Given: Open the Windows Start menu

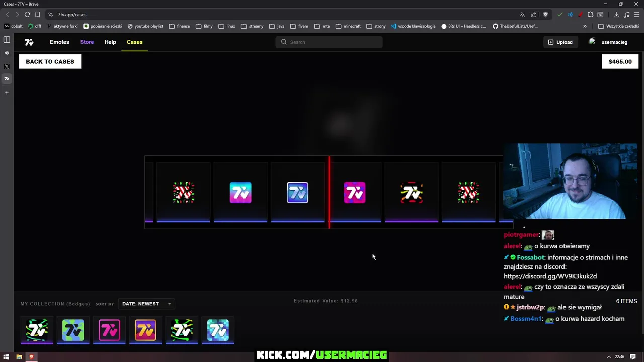Looking at the screenshot, I should 6,357.
